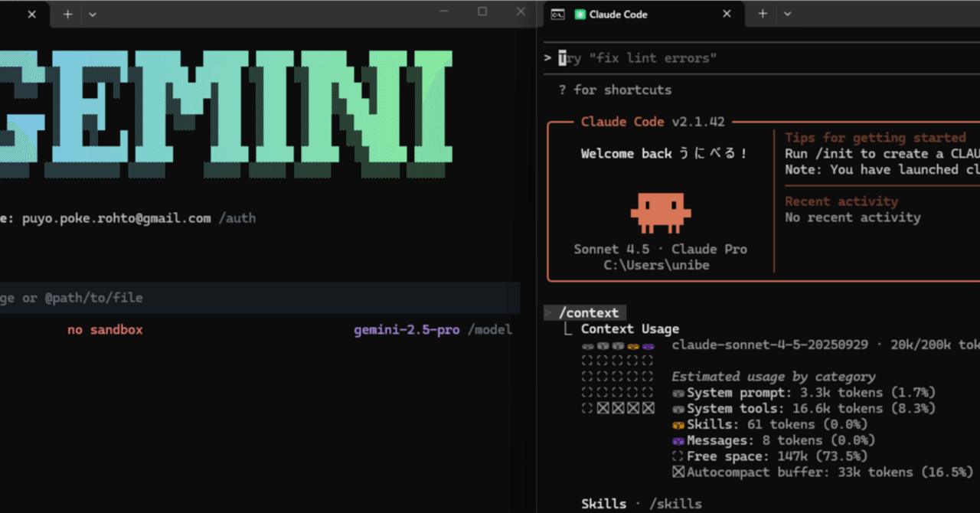Click the orange Skills category icon
Viewport: 980px width, 513px height.
(678, 424)
